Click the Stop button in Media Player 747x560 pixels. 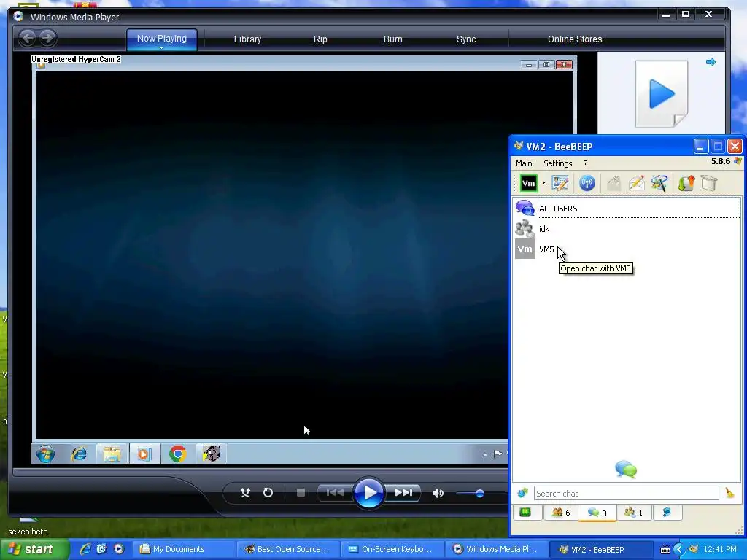tap(301, 492)
